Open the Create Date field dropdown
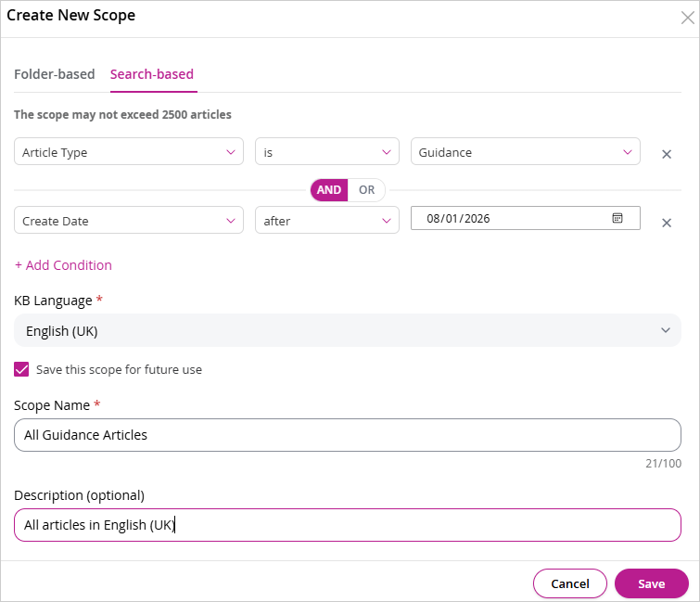Image resolution: width=700 pixels, height=602 pixels. click(129, 220)
